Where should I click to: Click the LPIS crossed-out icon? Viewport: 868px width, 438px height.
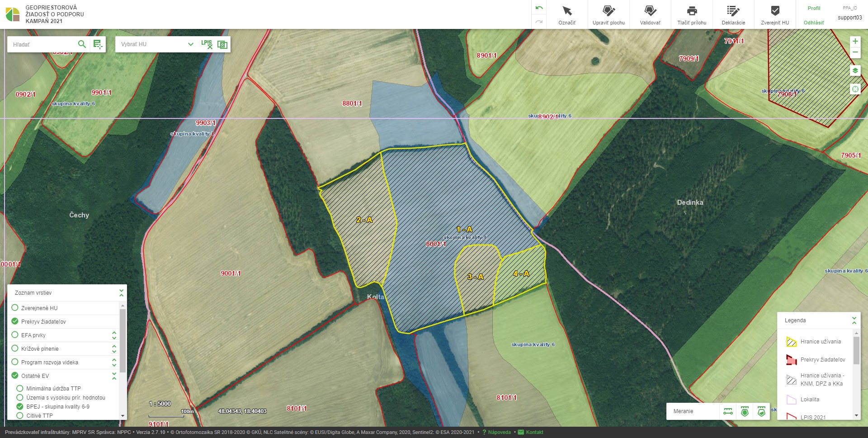click(207, 44)
